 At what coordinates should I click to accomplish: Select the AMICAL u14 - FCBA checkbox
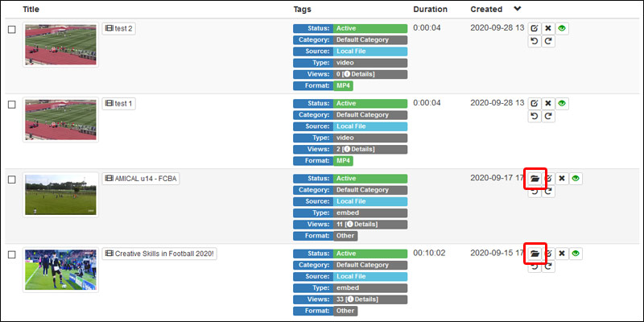click(x=11, y=180)
